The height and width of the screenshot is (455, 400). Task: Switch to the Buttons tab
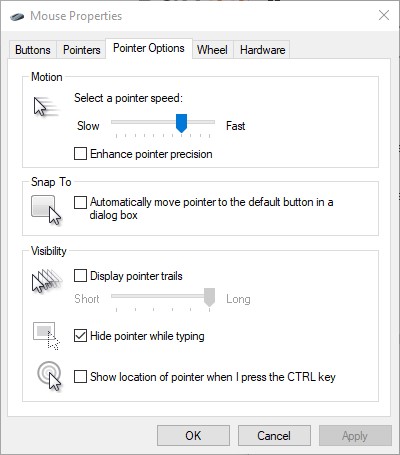[x=33, y=50]
